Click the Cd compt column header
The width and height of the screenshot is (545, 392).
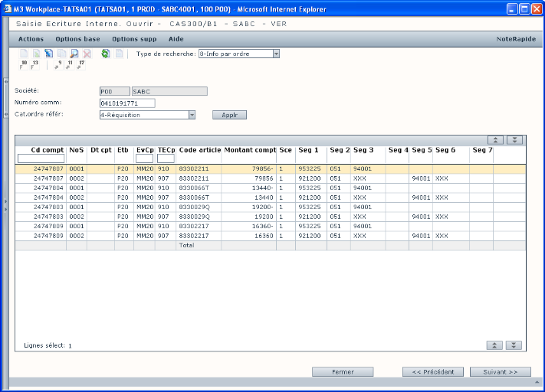[48, 150]
